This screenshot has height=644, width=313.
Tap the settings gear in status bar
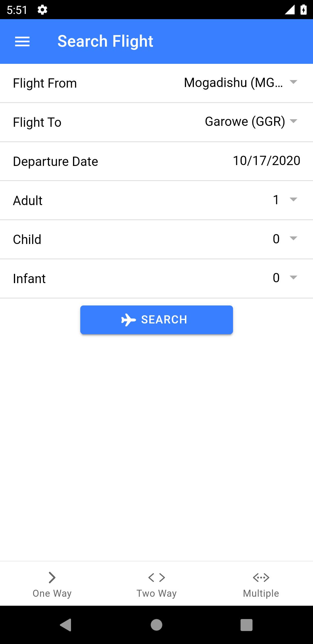[42, 10]
